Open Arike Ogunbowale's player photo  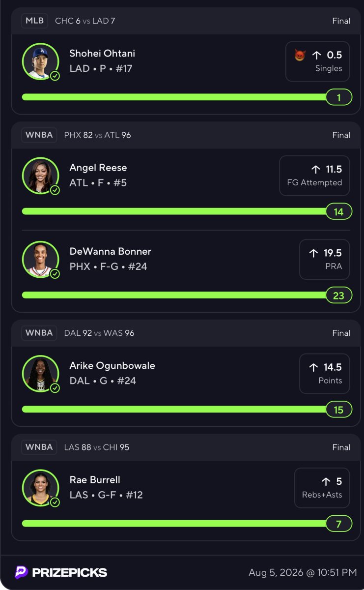coord(40,374)
